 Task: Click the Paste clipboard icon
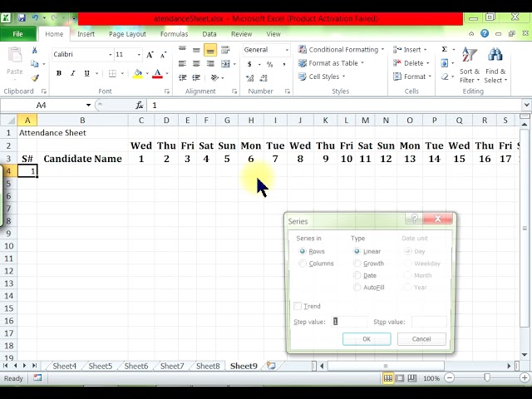(15, 55)
